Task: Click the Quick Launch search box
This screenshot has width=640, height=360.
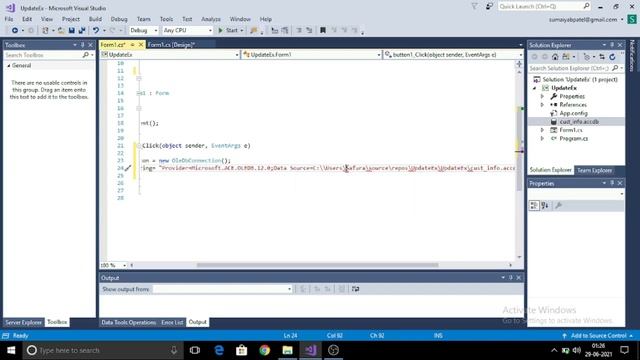Action: point(544,6)
